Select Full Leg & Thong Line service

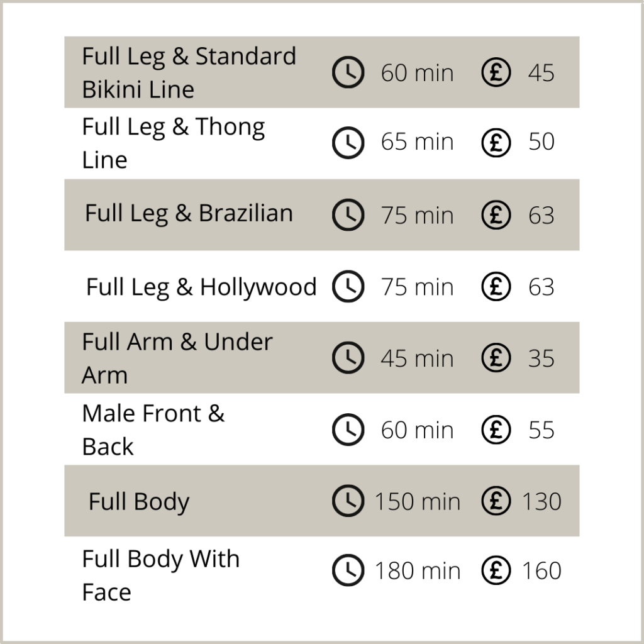(174, 143)
